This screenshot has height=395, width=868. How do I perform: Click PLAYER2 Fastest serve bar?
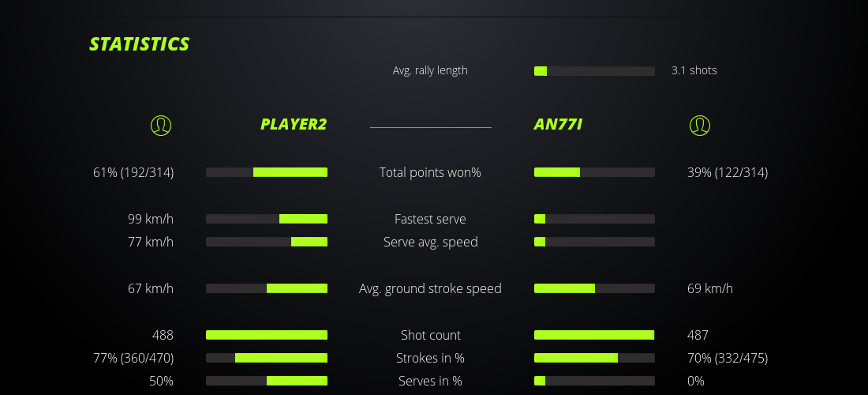click(x=267, y=219)
